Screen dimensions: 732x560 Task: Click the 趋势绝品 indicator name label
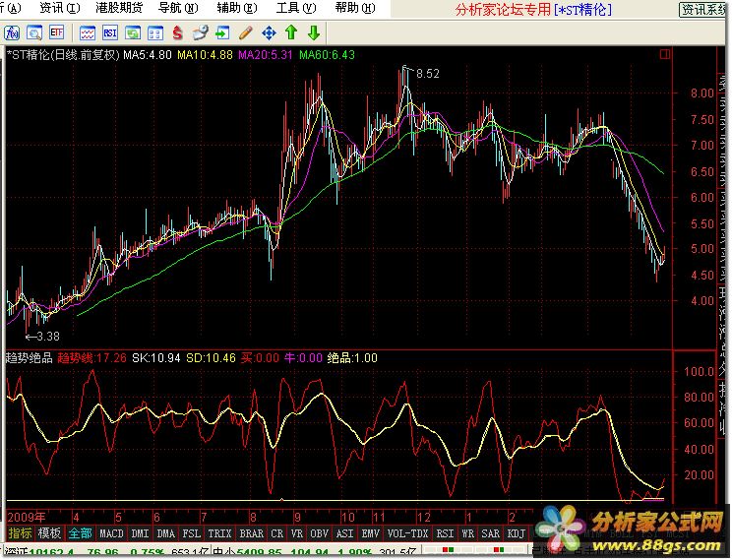pos(29,358)
